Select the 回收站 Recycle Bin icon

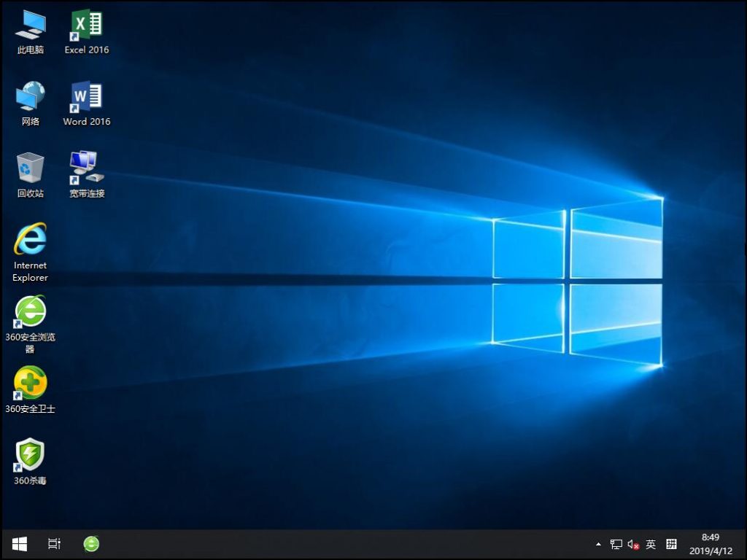coord(30,175)
